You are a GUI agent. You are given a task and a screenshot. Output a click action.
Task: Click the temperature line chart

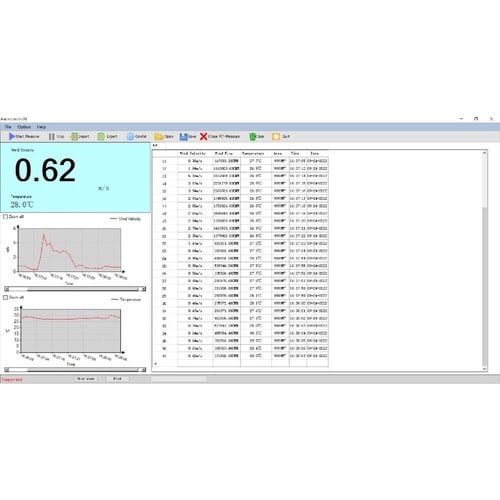click(70, 330)
